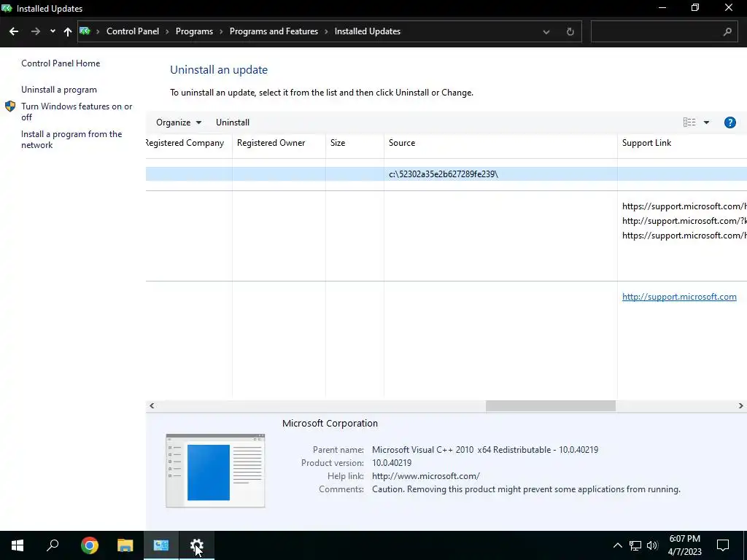Select Programs and Features breadcrumb
Image resolution: width=747 pixels, height=560 pixels.
(x=274, y=31)
